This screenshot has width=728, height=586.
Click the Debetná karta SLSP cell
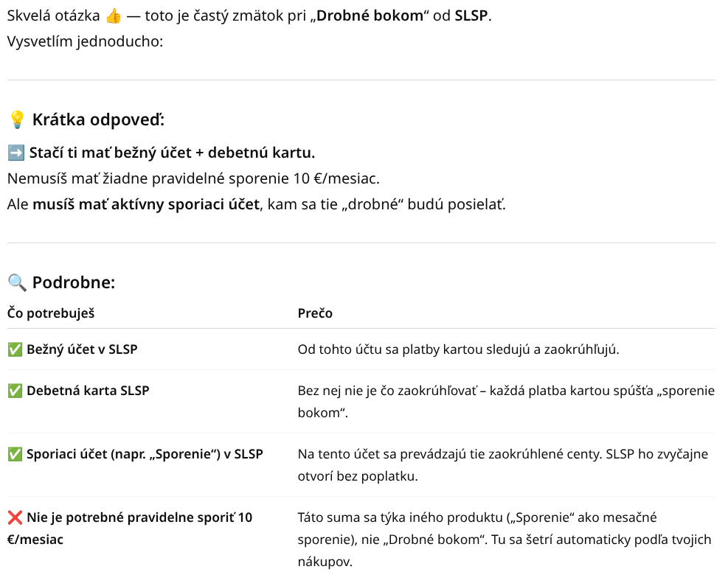(x=88, y=391)
